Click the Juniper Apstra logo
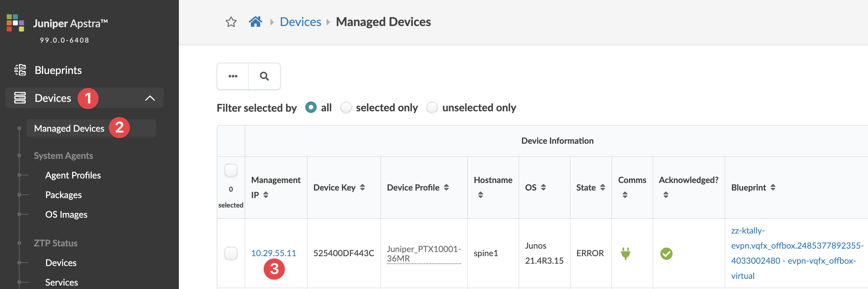Screen dimensions: 868x289 (15, 23)
